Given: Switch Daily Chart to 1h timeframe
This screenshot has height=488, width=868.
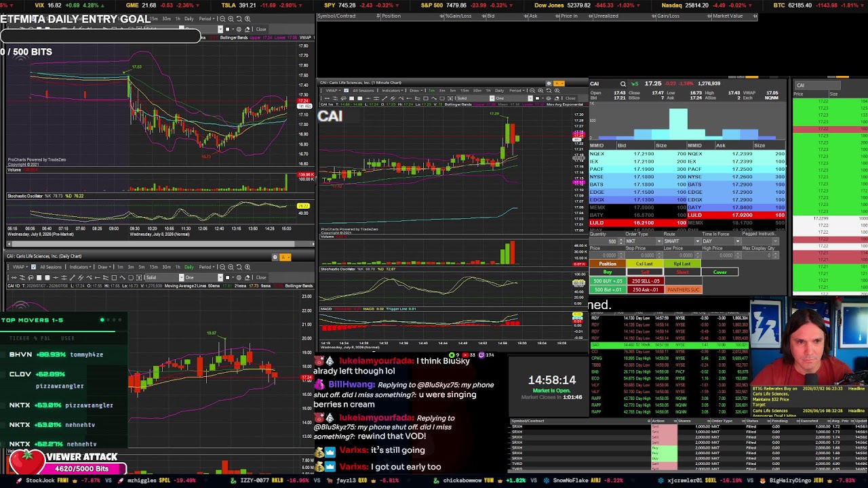Looking at the screenshot, I should (x=178, y=267).
